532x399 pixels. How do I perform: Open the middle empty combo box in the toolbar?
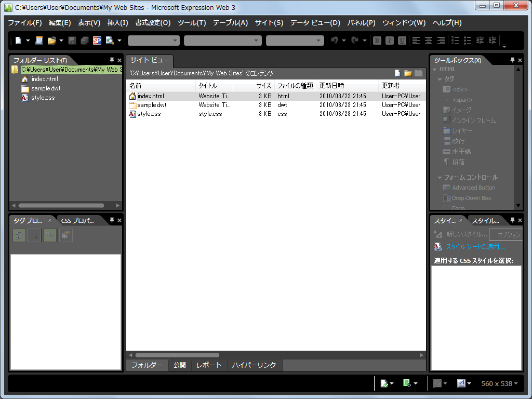[223, 41]
